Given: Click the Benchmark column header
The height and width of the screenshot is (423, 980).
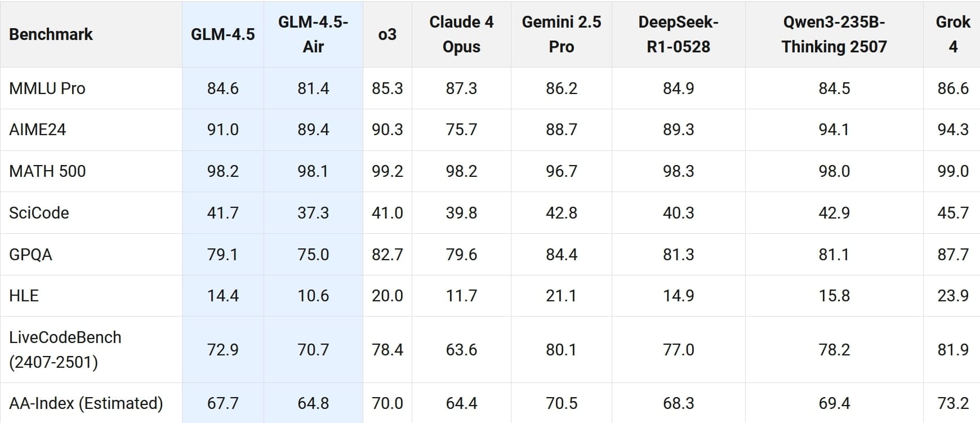Looking at the screenshot, I should (x=51, y=34).
